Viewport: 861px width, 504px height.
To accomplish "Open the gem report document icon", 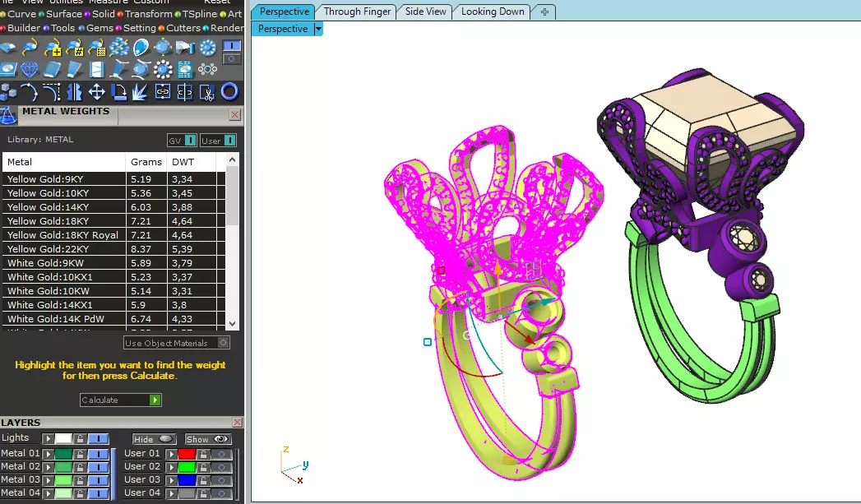I will [185, 70].
